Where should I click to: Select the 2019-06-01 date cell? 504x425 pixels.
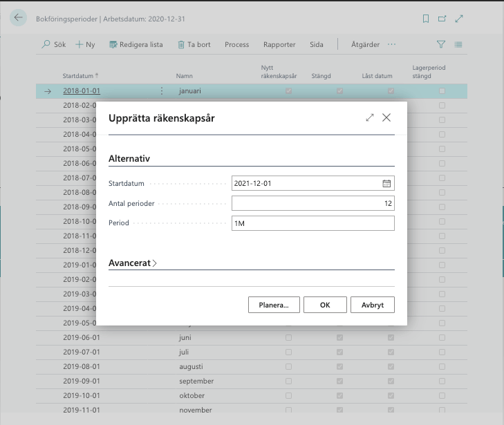pyautogui.click(x=82, y=338)
